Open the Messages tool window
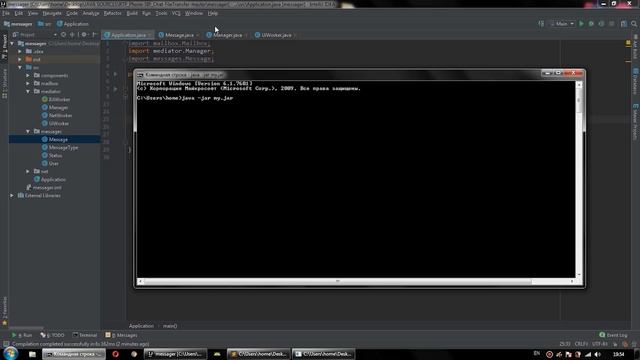Screen dimensions: 640x360 point(121,335)
